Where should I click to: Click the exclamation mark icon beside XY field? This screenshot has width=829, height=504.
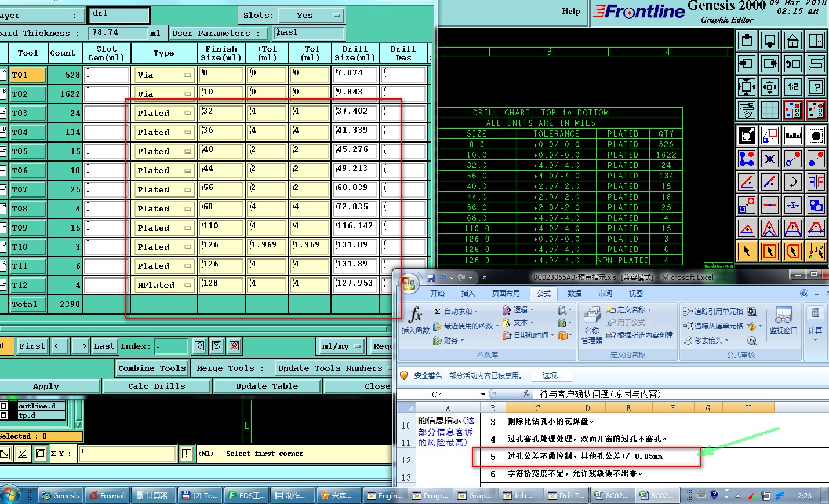[187, 454]
